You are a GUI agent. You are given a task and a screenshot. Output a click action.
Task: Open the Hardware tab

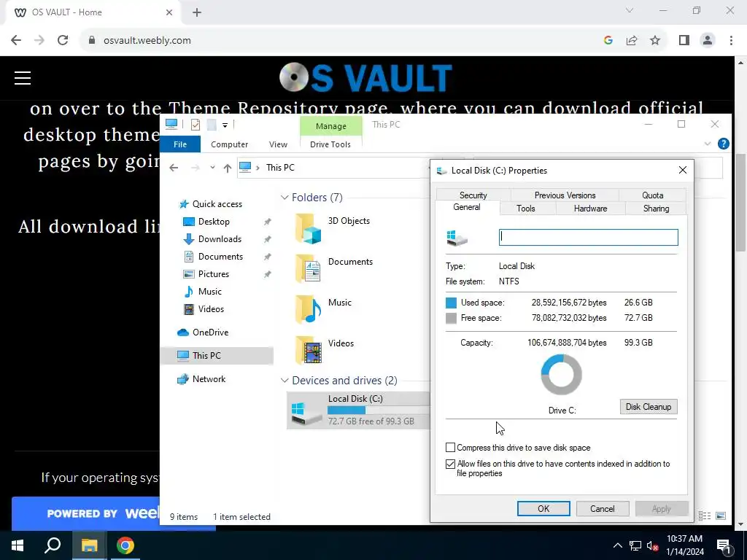click(x=590, y=209)
